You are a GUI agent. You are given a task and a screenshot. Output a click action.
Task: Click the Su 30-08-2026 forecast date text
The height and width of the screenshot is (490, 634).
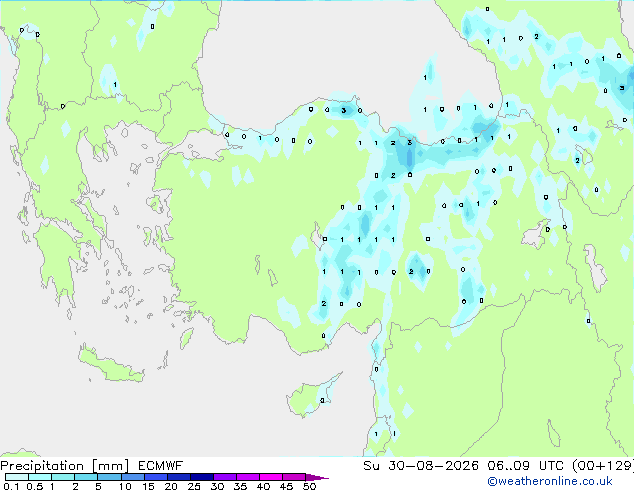421,466
